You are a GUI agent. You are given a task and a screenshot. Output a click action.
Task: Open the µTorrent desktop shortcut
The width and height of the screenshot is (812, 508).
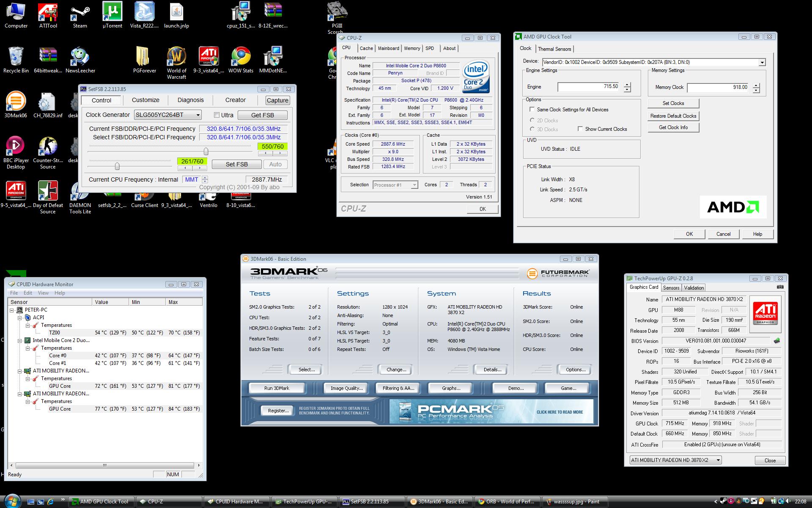(112, 15)
